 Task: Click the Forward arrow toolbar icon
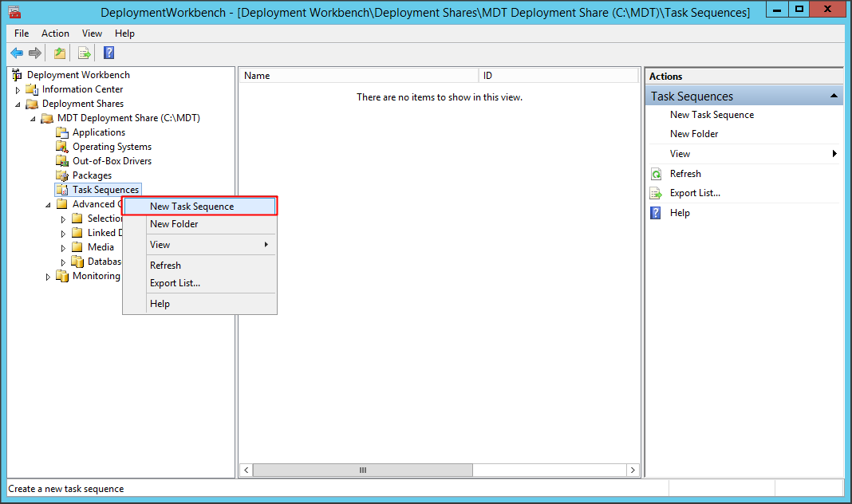(34, 53)
